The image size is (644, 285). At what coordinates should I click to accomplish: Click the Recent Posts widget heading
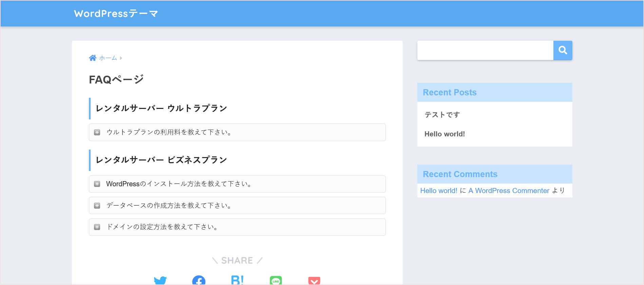click(450, 92)
